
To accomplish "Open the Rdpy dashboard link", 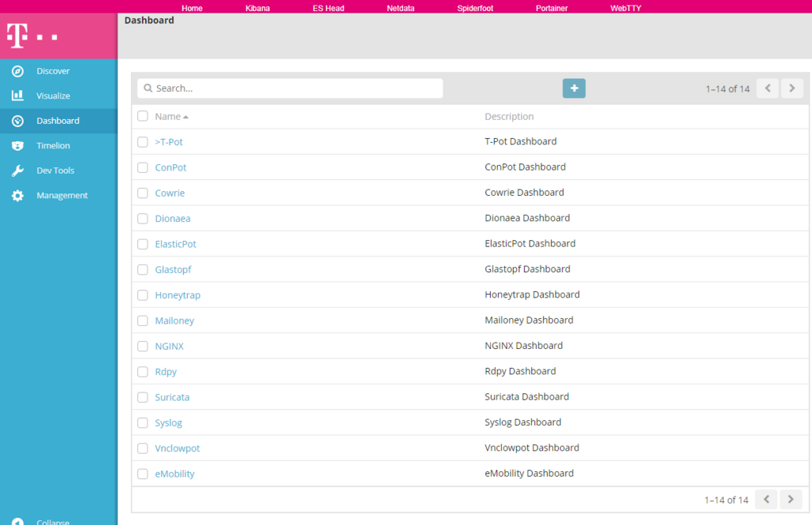I will click(166, 372).
